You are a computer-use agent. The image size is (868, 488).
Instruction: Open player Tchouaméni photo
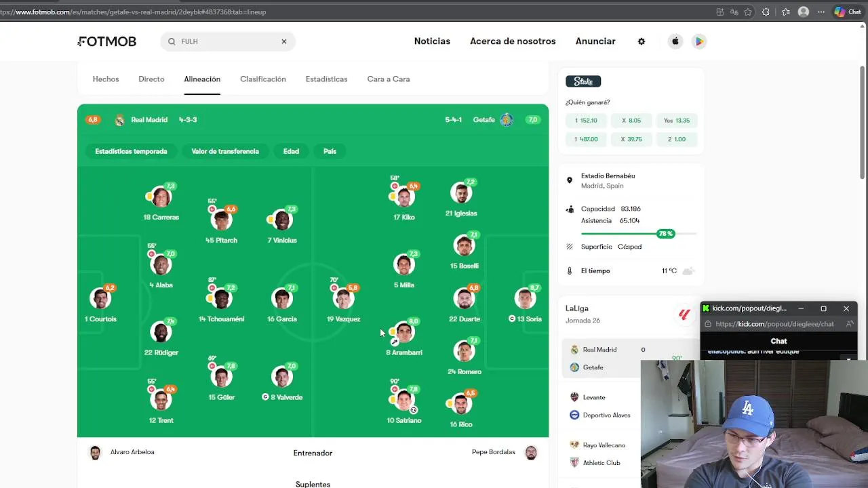coord(222,298)
